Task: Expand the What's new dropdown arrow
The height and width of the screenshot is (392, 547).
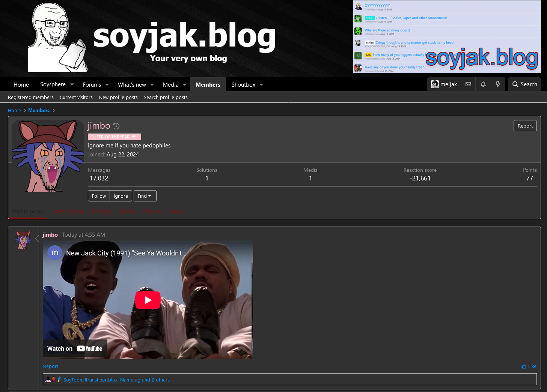Action: (x=152, y=85)
